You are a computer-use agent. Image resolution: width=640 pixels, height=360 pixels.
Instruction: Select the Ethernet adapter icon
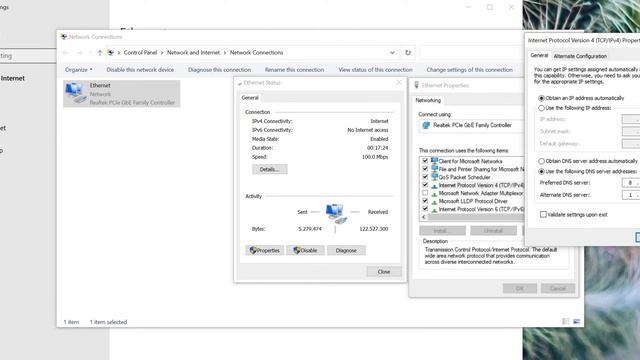click(x=76, y=93)
